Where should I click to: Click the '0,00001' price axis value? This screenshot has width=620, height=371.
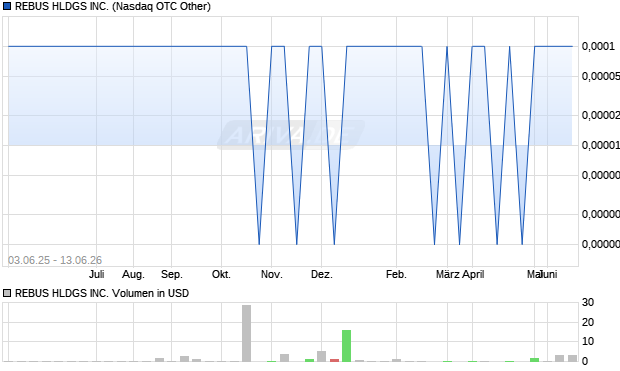coord(601,145)
